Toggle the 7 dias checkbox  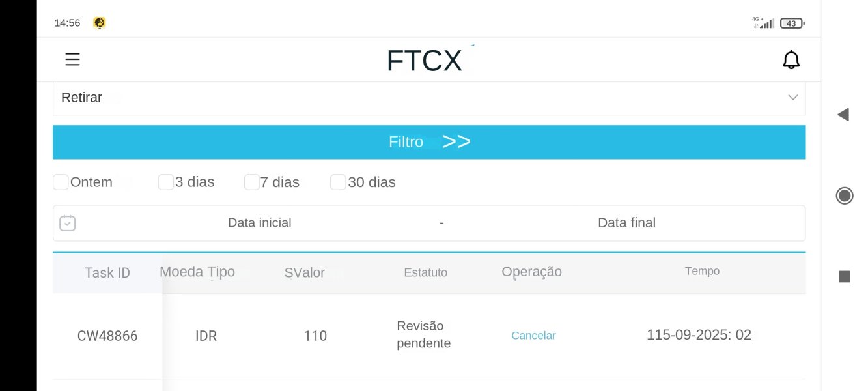coord(251,182)
